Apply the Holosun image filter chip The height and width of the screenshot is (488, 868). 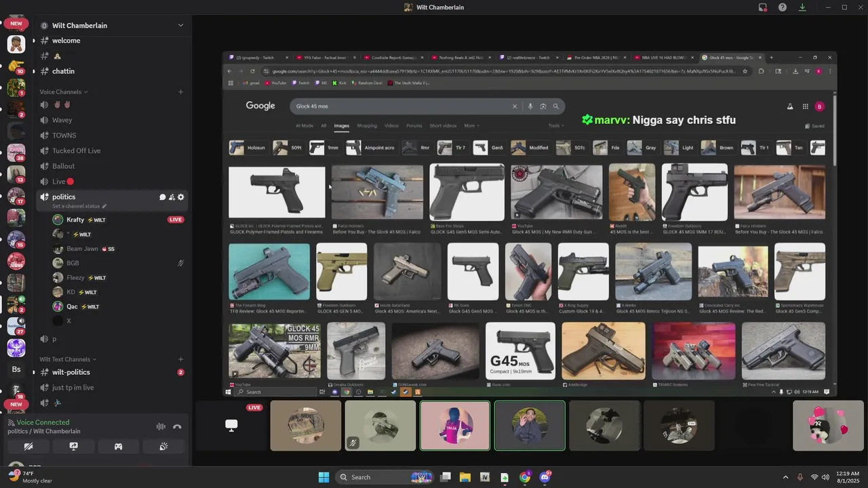point(248,148)
